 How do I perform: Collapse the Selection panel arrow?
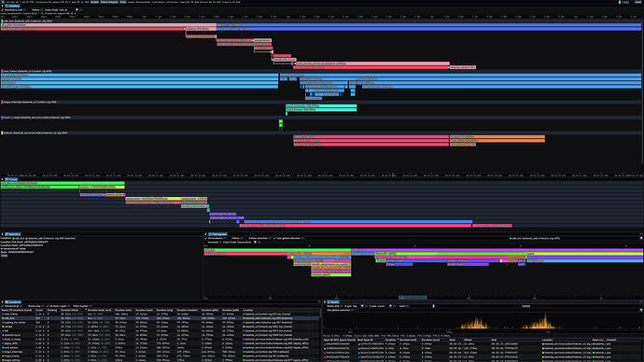(2, 234)
